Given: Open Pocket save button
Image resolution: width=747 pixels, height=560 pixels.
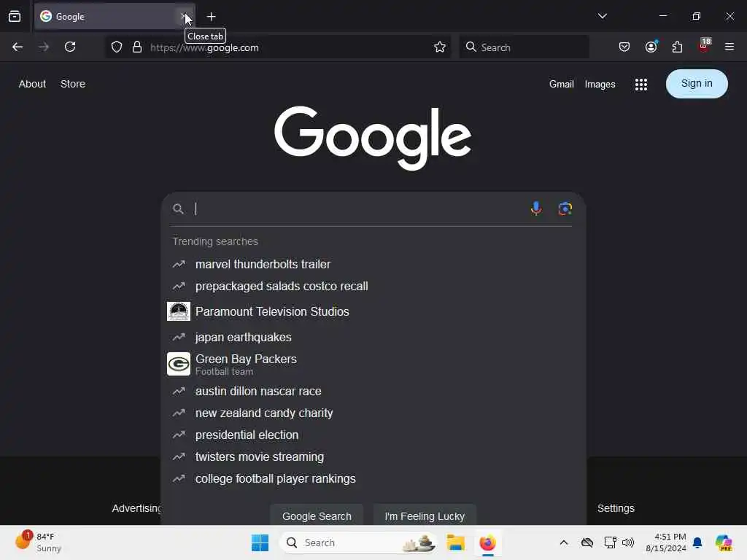Looking at the screenshot, I should point(624,47).
